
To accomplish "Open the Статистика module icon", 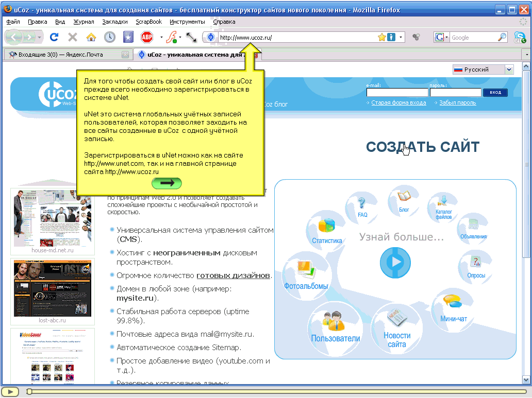I will (x=327, y=231).
